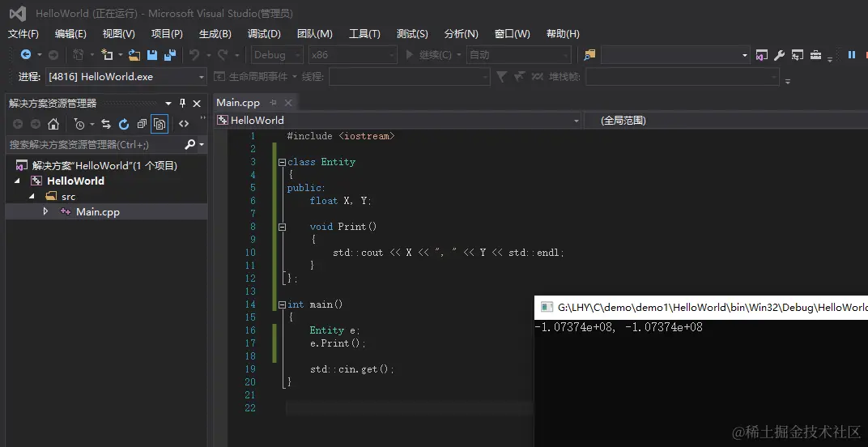
Task: Save Main.cpp with the single floppy icon
Action: point(152,54)
